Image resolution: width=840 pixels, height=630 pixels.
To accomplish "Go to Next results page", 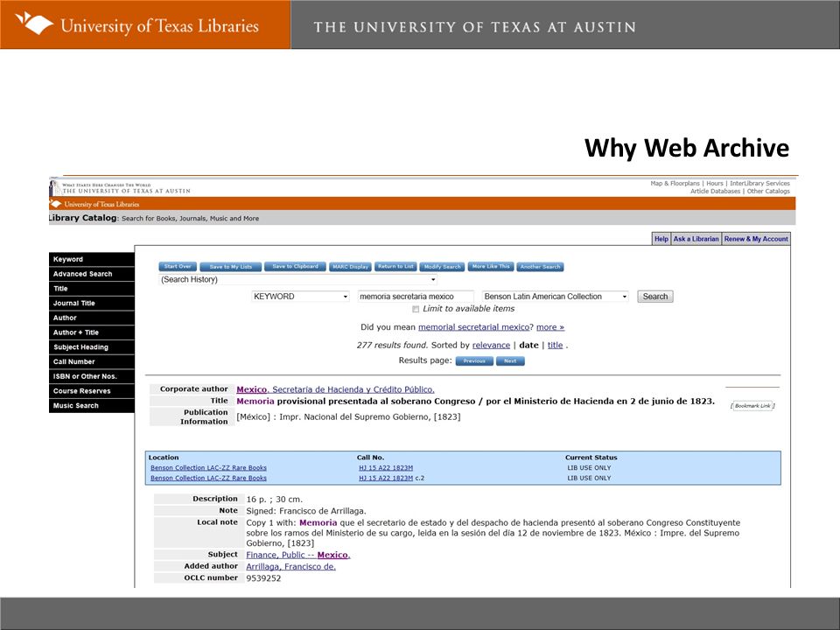I will (x=510, y=361).
